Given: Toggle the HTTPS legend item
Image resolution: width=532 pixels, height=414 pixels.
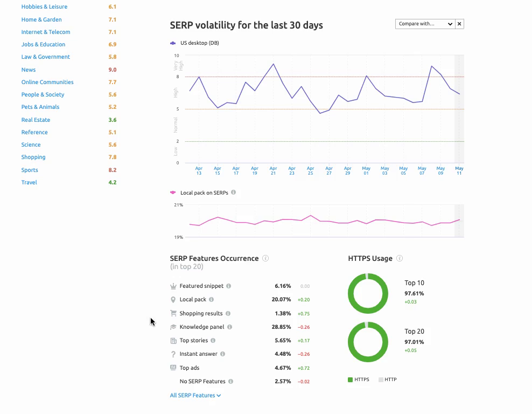Looking at the screenshot, I should point(358,379).
